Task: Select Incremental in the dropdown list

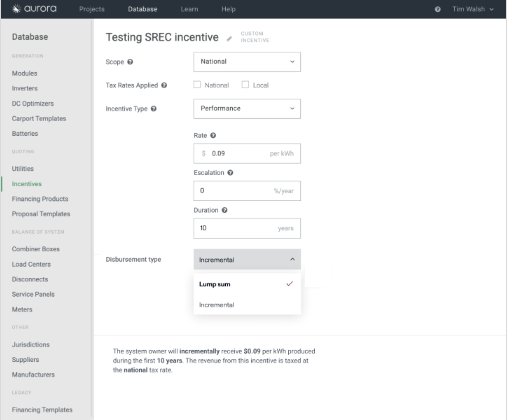Action: pyautogui.click(x=217, y=305)
